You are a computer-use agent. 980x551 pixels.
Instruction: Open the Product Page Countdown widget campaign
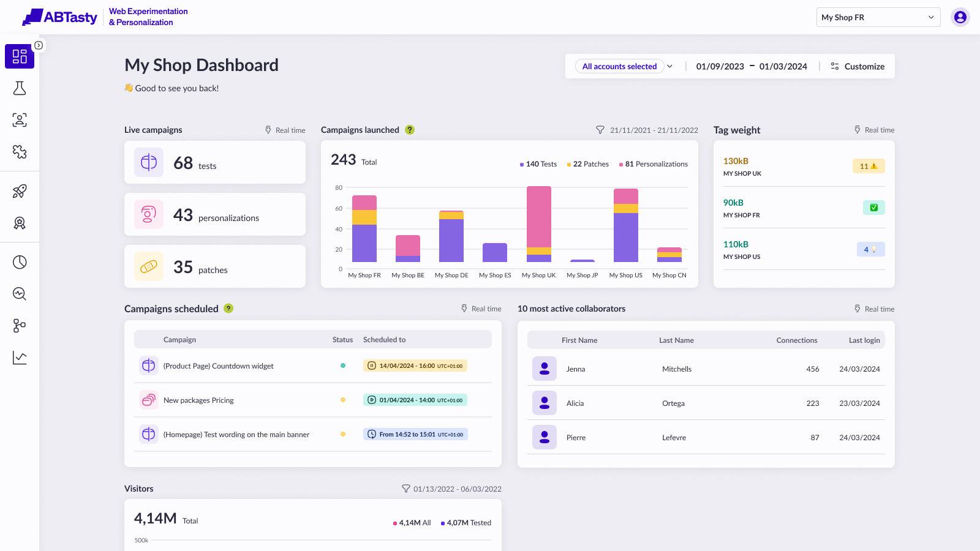point(218,365)
